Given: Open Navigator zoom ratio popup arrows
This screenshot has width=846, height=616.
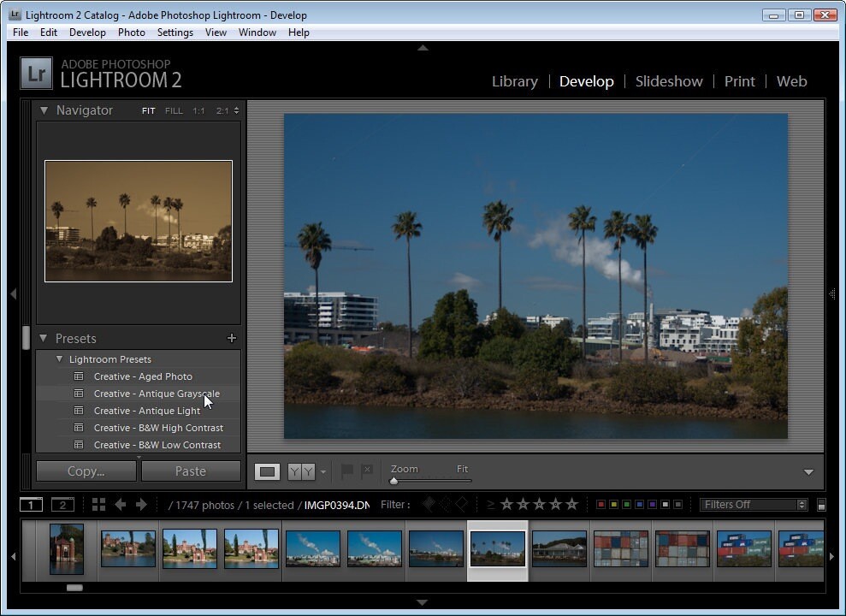Looking at the screenshot, I should (x=236, y=110).
